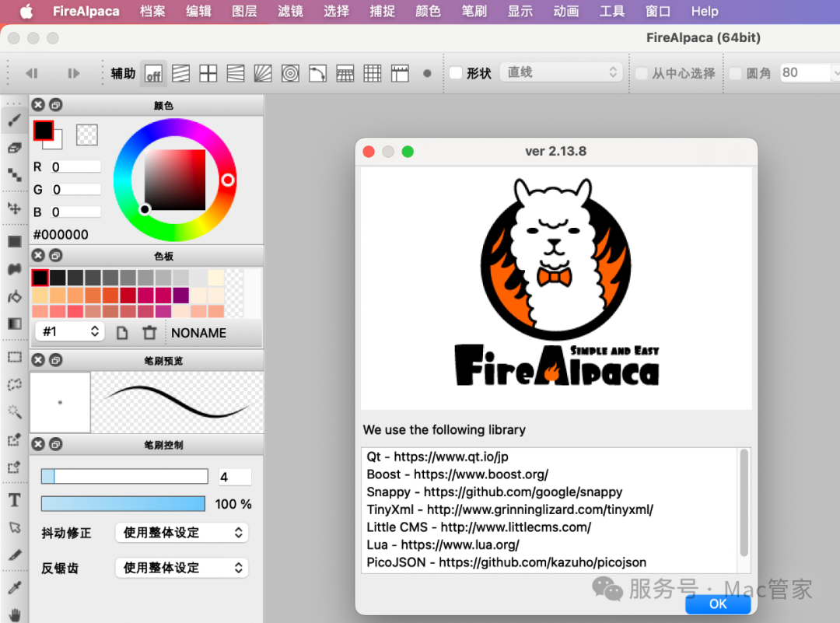This screenshot has width=840, height=623.
Task: Select the Text tool
Action: [x=15, y=500]
